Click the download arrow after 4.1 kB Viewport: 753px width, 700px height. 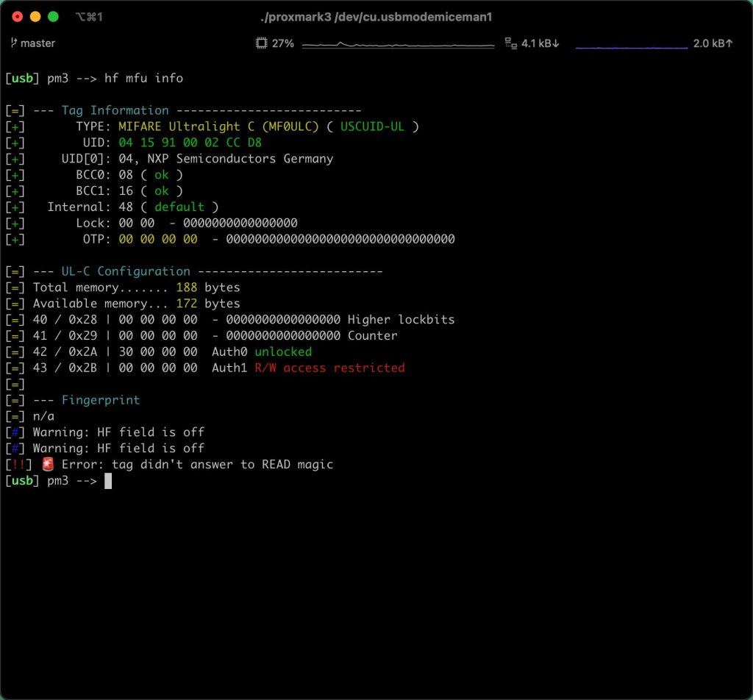pos(556,43)
